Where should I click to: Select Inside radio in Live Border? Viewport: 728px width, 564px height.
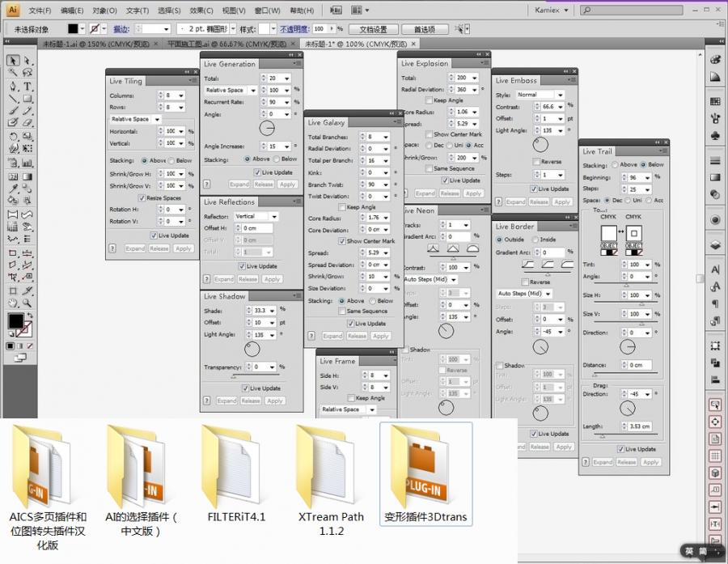point(535,240)
